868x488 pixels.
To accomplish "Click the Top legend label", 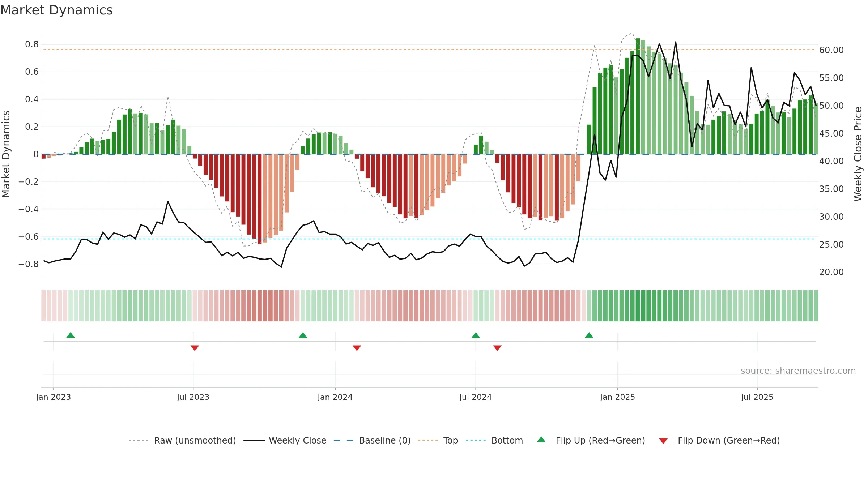I will coord(451,440).
